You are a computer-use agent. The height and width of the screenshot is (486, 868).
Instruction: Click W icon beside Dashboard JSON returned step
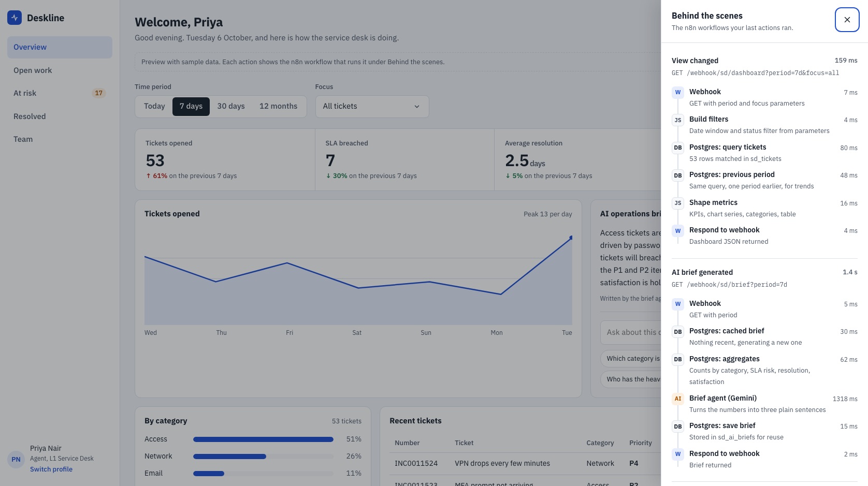(678, 231)
